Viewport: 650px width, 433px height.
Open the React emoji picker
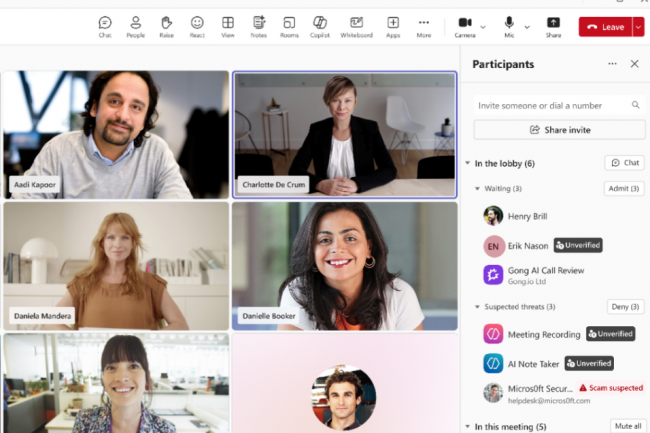tap(197, 27)
